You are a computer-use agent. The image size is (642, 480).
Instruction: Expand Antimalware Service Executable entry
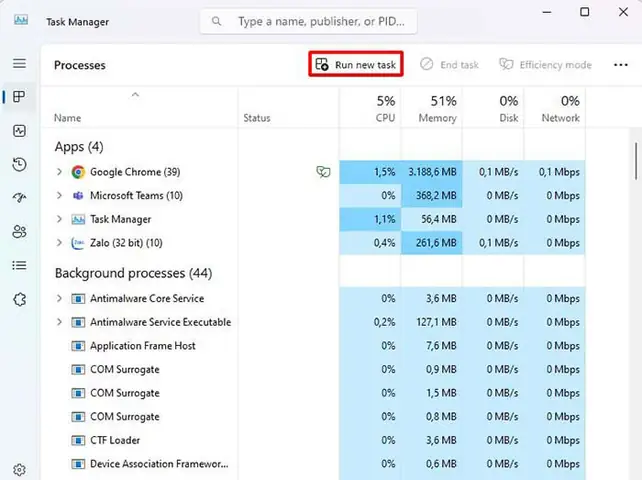pos(59,322)
